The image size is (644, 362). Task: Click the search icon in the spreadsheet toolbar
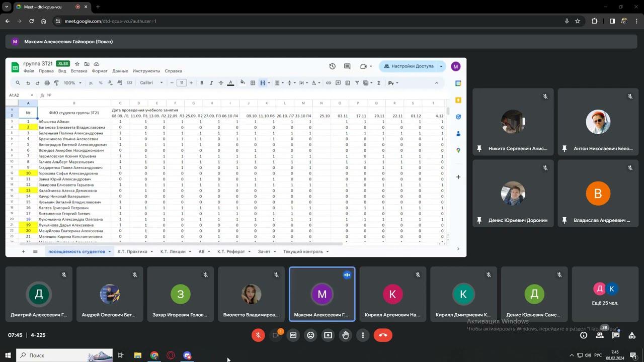18,83
